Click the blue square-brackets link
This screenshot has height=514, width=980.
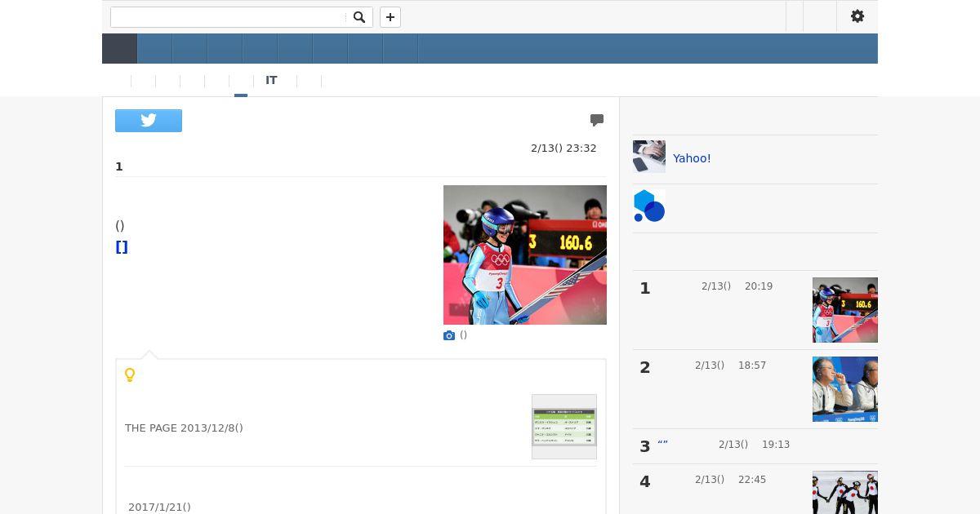[122, 247]
